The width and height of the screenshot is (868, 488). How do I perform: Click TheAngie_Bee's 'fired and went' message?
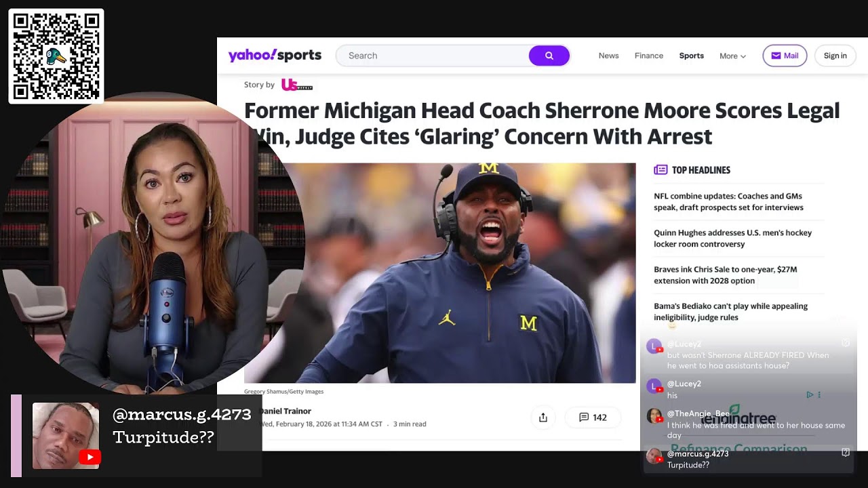[x=756, y=430]
